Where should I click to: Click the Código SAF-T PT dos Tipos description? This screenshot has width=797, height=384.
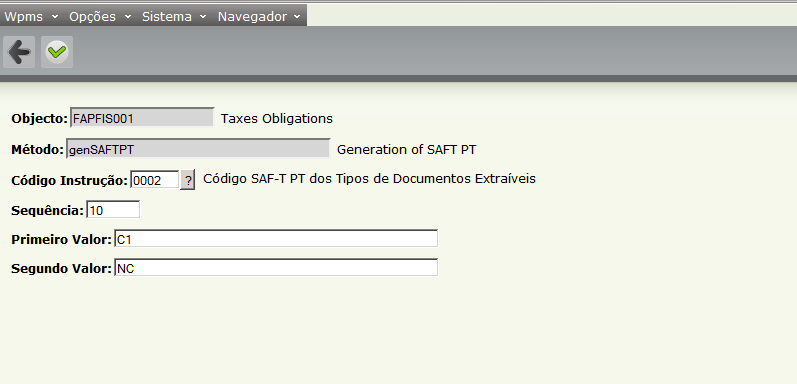(370, 179)
